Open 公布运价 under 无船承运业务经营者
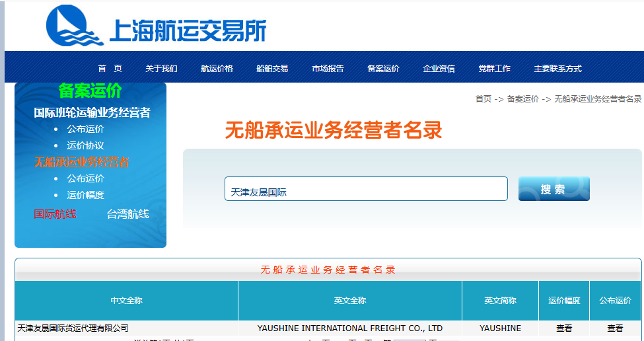The height and width of the screenshot is (341, 644). coord(85,178)
